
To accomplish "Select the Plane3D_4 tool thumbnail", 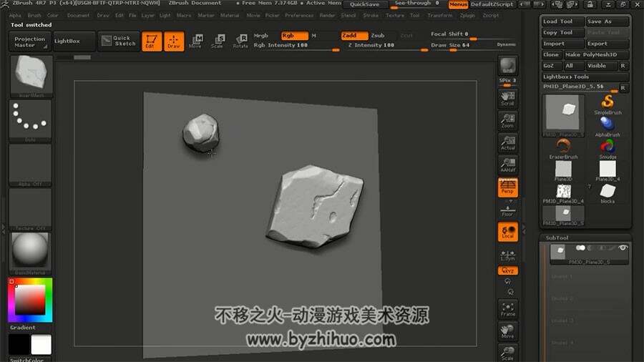I will pos(608,171).
